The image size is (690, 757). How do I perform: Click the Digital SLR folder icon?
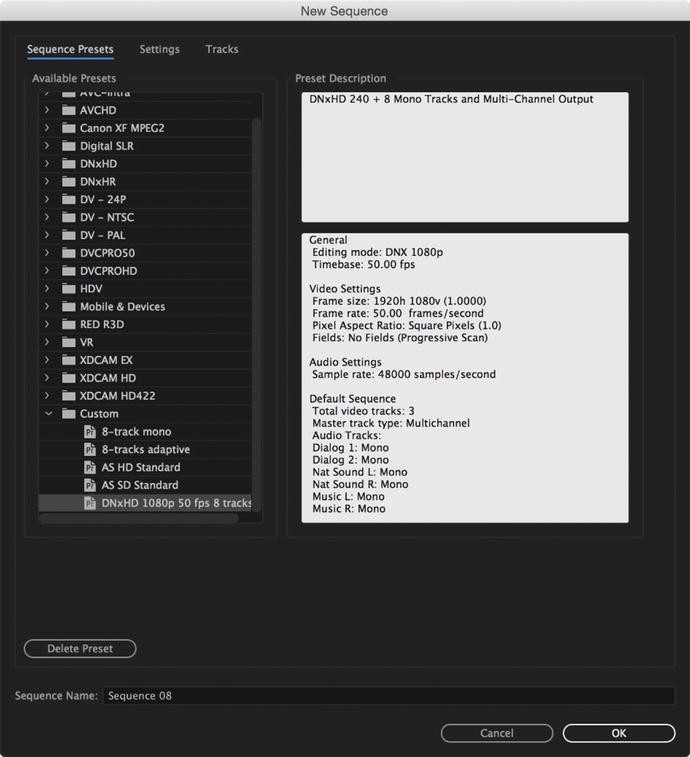pos(69,146)
